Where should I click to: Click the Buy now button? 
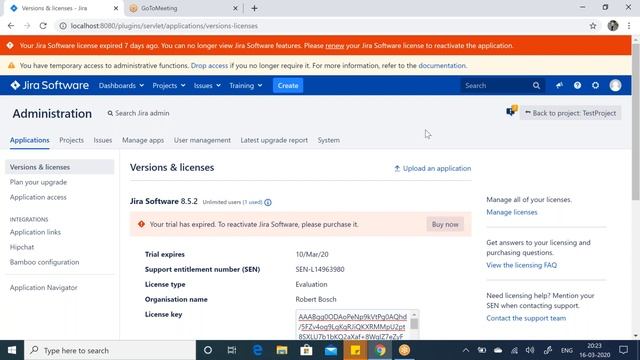[445, 224]
